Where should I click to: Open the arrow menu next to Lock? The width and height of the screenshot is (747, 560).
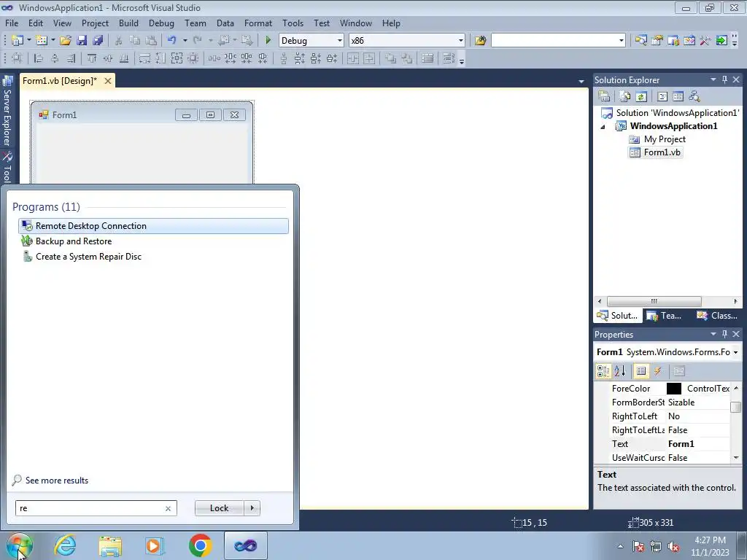pyautogui.click(x=252, y=508)
